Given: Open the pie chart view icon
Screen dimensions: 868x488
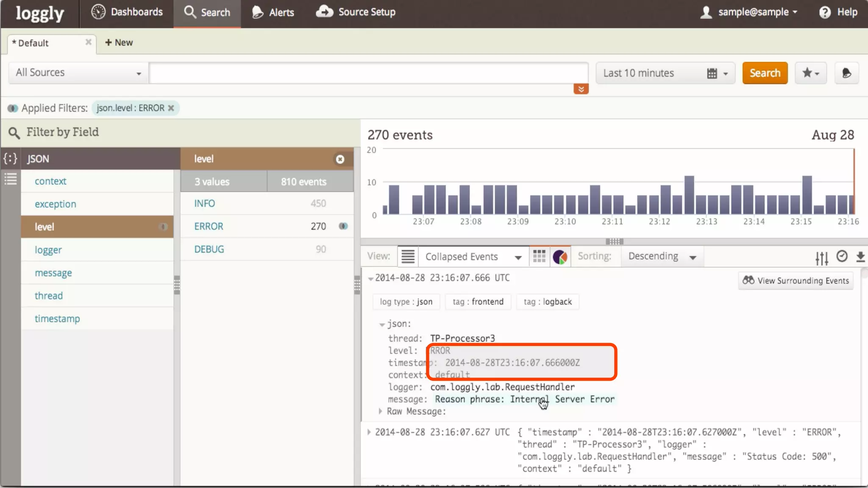Looking at the screenshot, I should (x=560, y=257).
